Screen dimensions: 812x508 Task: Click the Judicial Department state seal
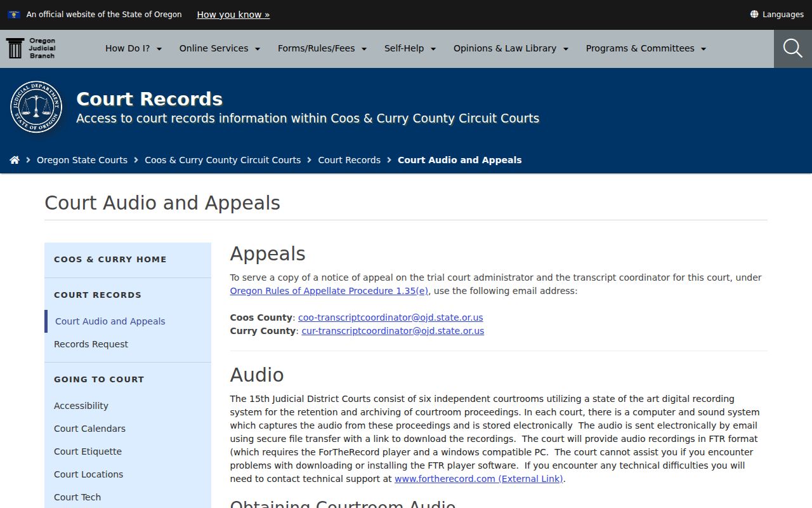click(x=36, y=107)
